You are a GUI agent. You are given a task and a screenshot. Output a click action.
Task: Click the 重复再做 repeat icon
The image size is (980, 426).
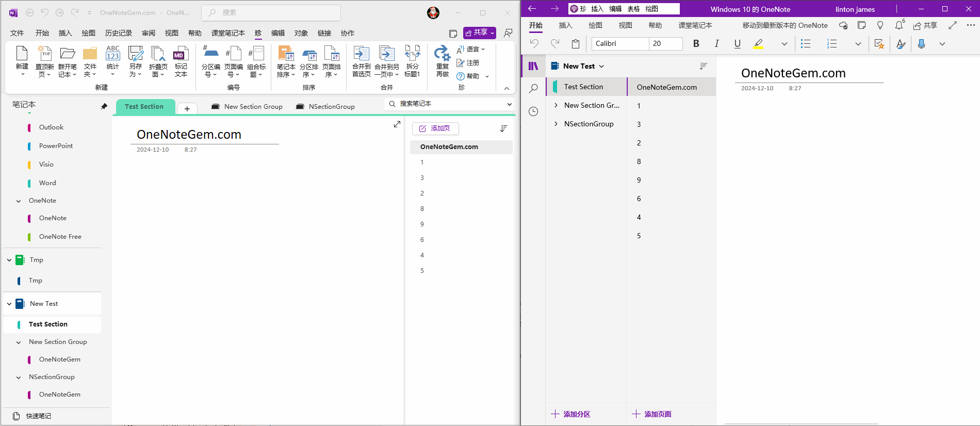443,54
